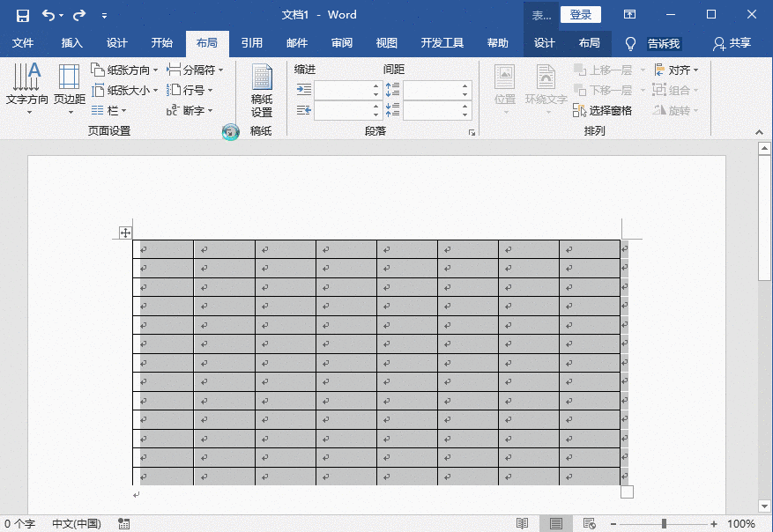Switch to the 审阅 ribbon tab

coord(341,42)
